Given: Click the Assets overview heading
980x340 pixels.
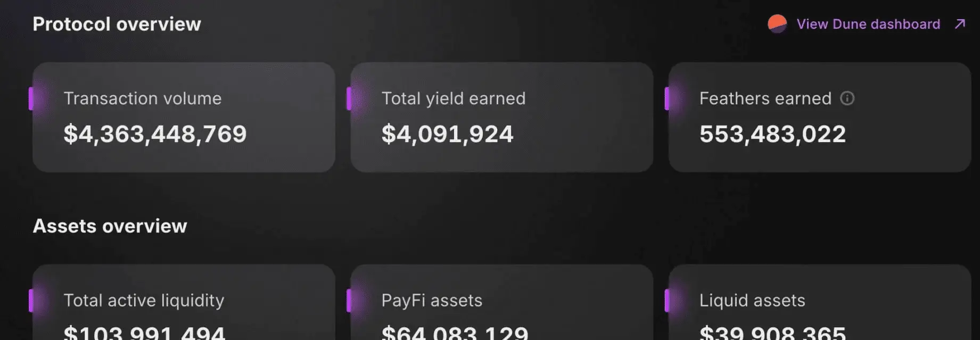Looking at the screenshot, I should click(110, 226).
